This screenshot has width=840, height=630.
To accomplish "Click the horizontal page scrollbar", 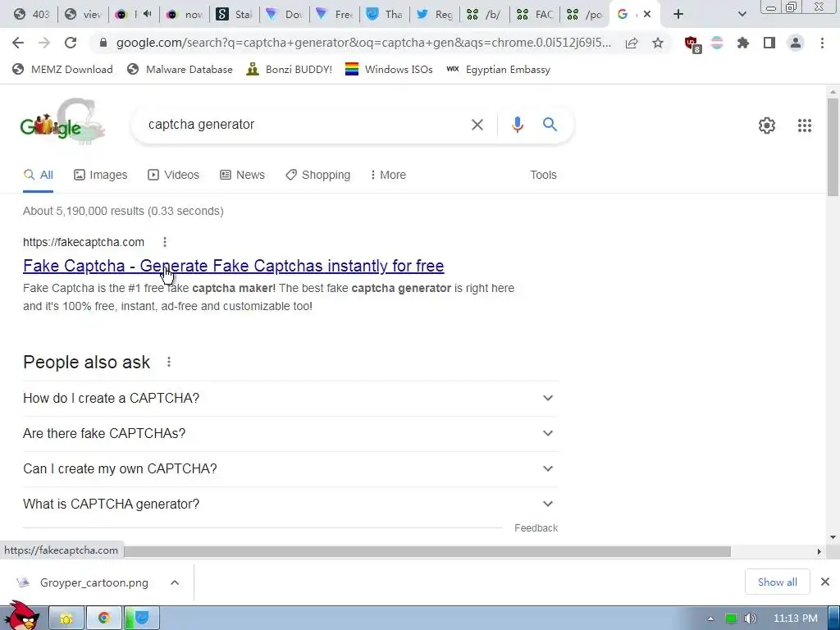I will pos(427,551).
